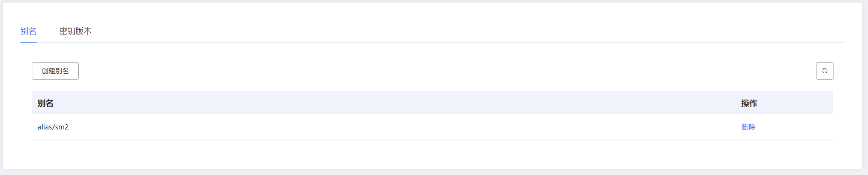The height and width of the screenshot is (175, 868).
Task: Open the 密钥版本 tab
Action: [75, 31]
